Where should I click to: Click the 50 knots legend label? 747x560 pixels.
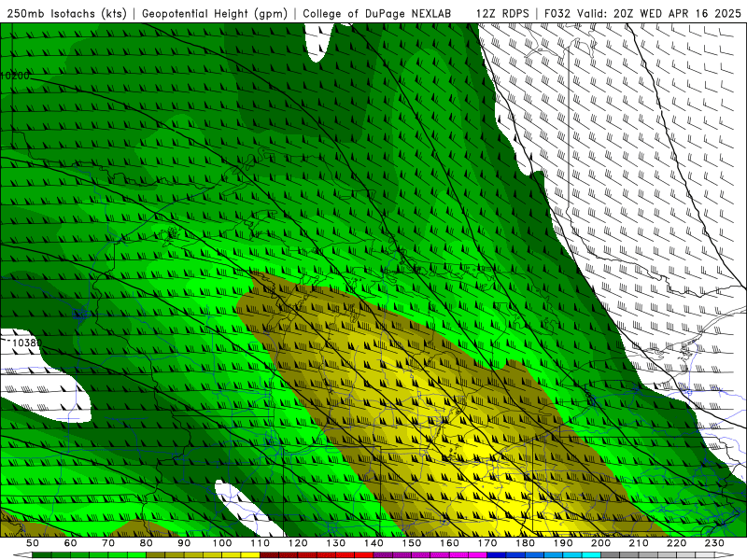coord(33,543)
